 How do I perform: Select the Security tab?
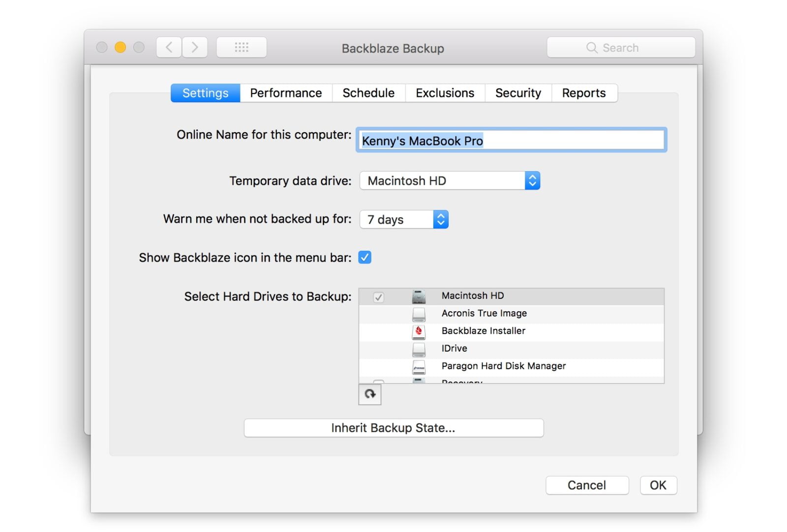pyautogui.click(x=518, y=93)
